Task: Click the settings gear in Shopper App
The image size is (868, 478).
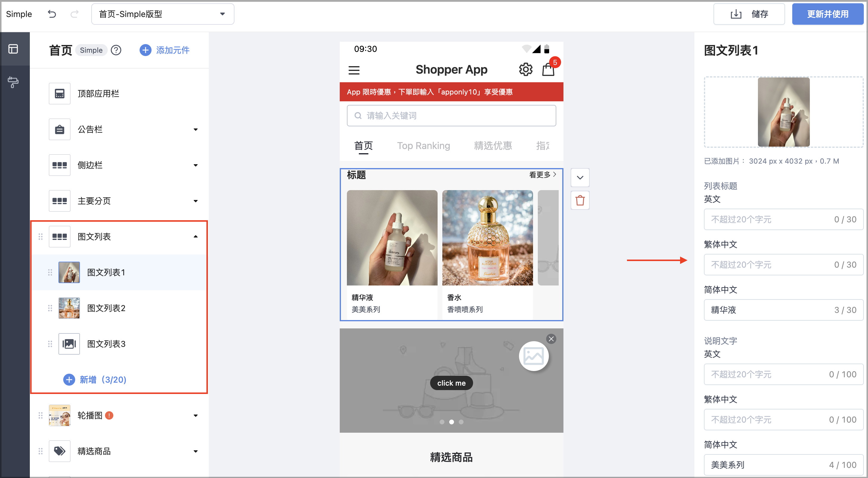Action: point(525,70)
